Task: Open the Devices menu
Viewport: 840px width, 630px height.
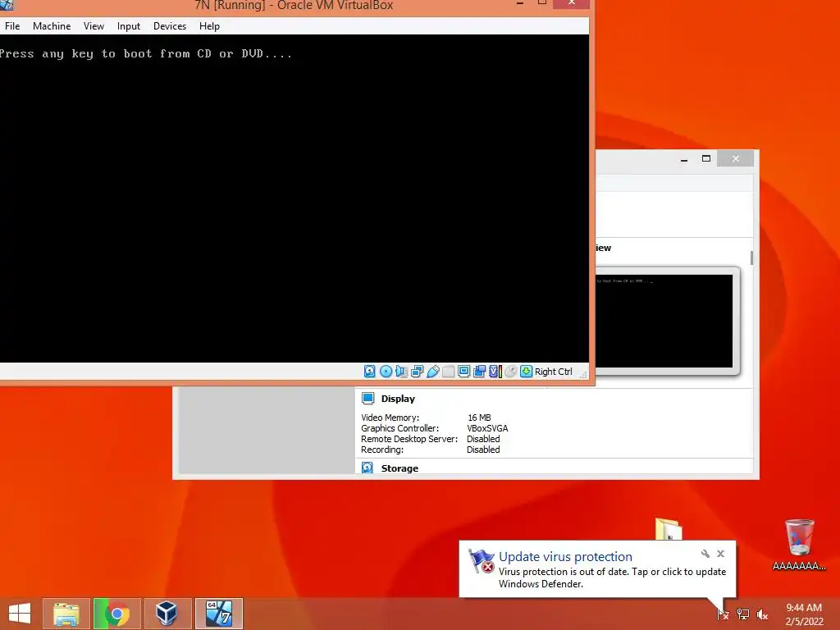Action: pos(170,26)
